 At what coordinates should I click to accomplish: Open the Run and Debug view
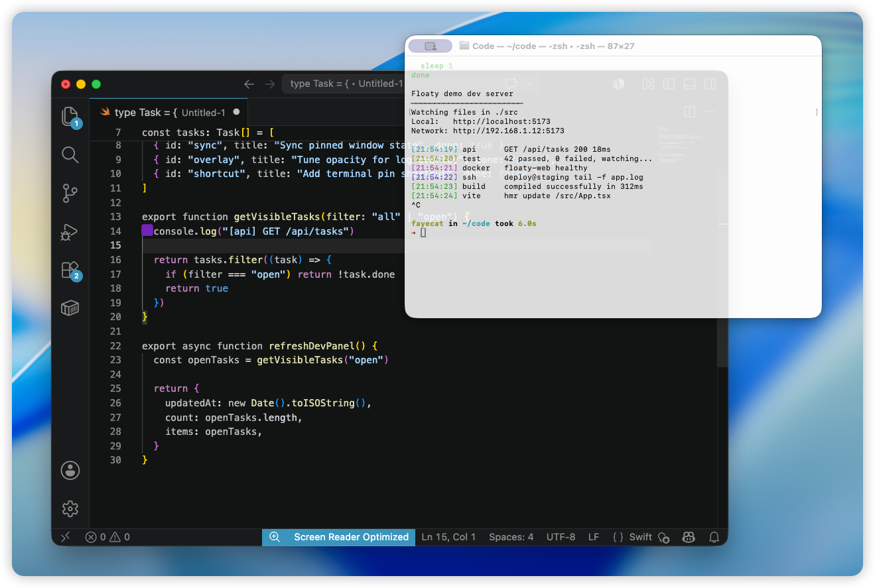[70, 232]
